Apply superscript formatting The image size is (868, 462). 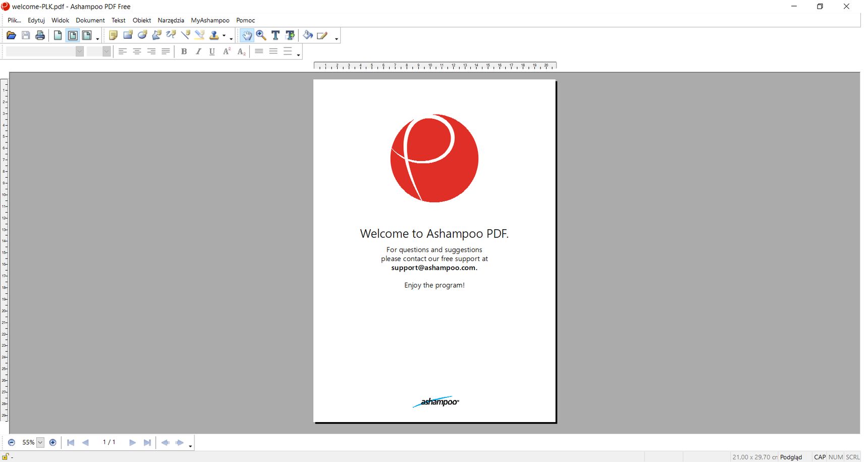coord(227,52)
